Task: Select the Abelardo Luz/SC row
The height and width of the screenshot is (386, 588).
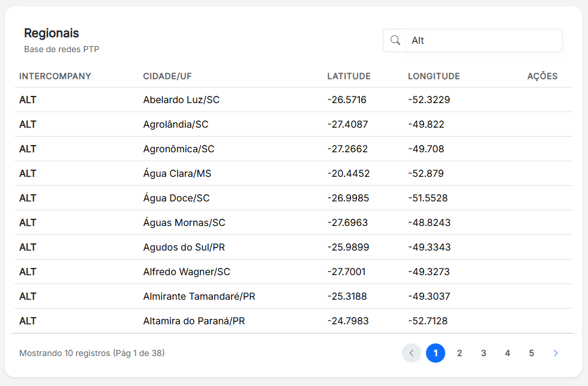Action: point(181,99)
